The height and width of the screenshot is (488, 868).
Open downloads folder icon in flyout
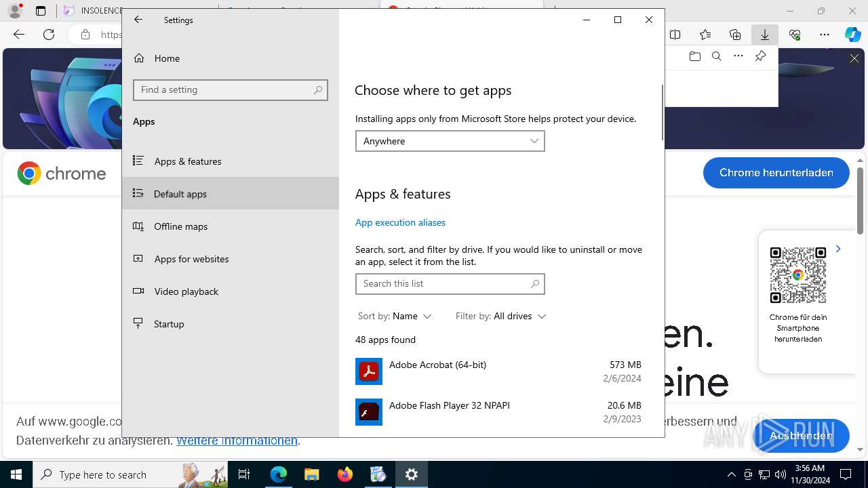point(694,56)
